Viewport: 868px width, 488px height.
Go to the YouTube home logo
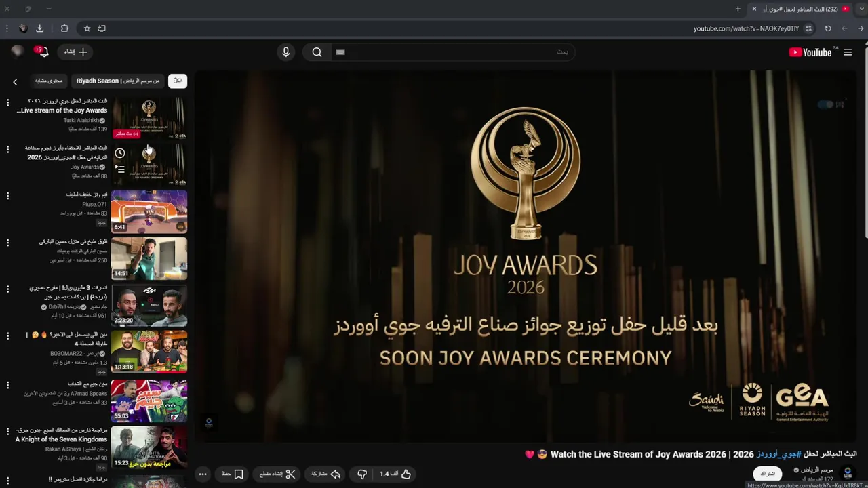click(x=810, y=52)
